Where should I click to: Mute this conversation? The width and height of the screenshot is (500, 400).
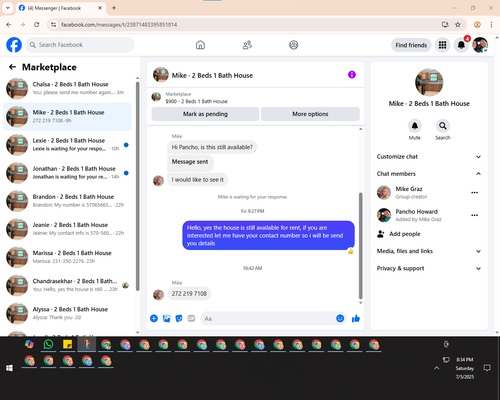pyautogui.click(x=415, y=126)
